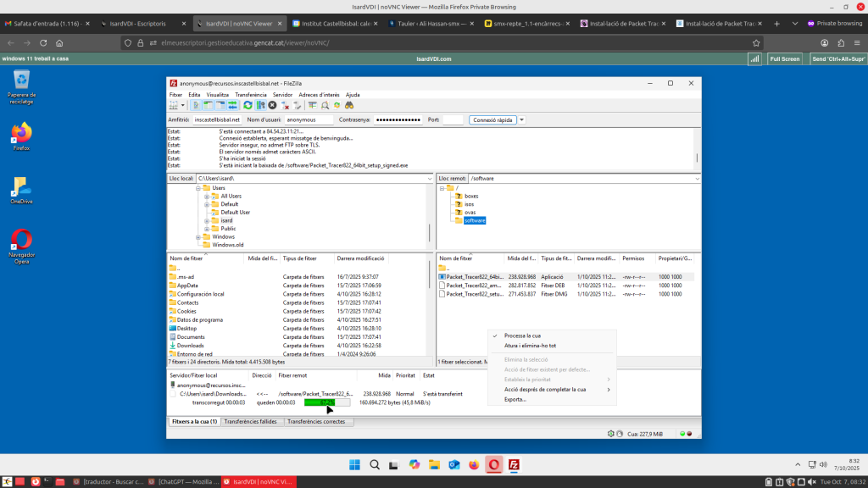Open the filename filters icon

pyautogui.click(x=312, y=105)
